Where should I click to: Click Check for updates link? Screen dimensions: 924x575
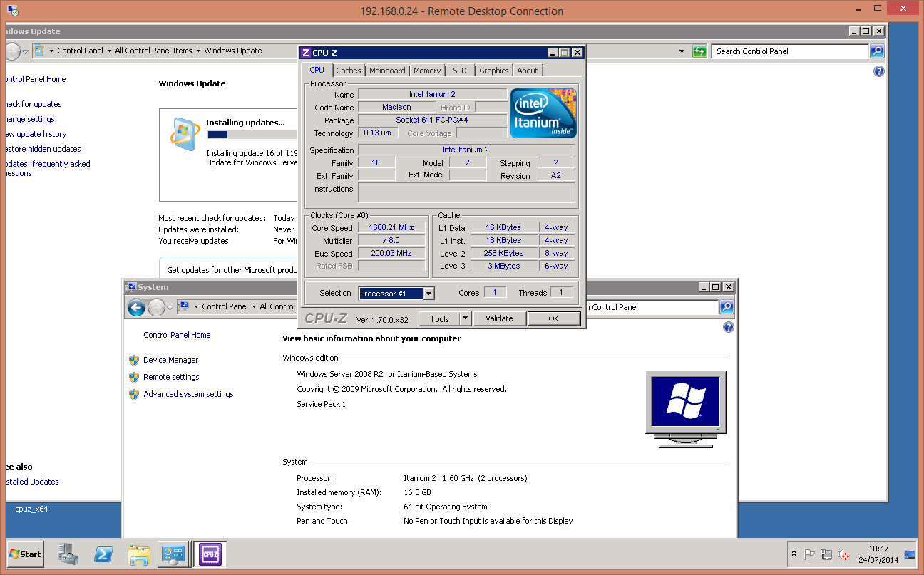[33, 104]
